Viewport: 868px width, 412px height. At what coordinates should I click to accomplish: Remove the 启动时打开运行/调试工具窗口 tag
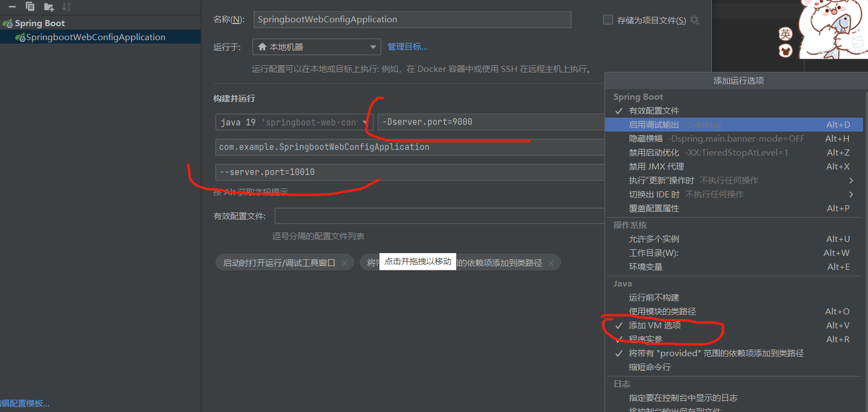pos(344,262)
